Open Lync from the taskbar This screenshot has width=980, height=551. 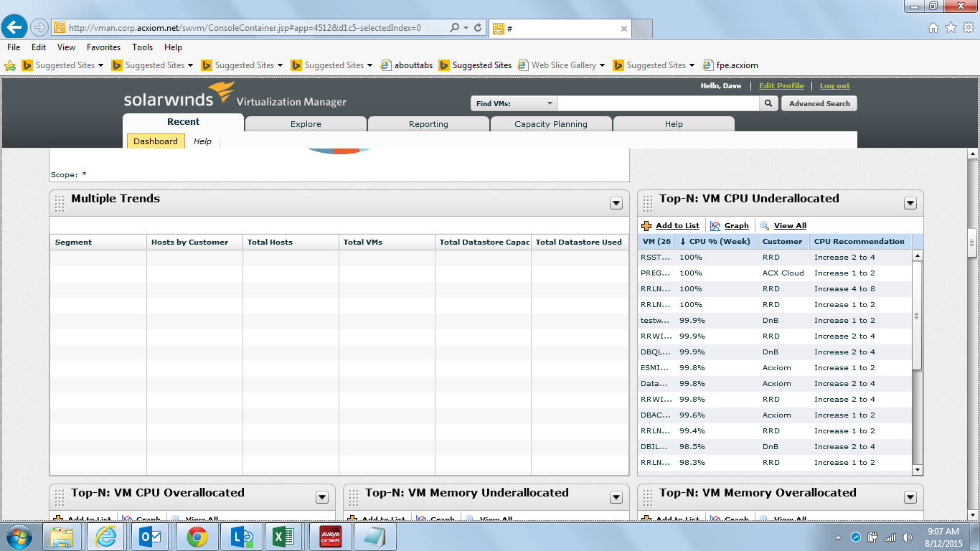241,537
